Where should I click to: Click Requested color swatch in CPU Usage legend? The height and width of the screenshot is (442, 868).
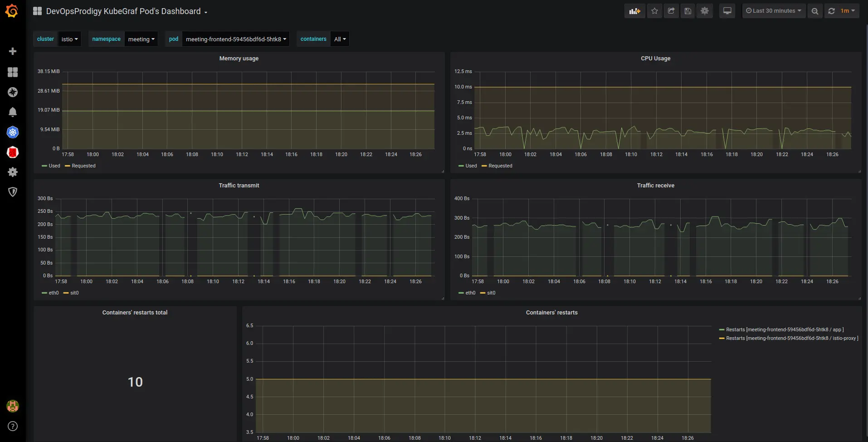pos(484,166)
